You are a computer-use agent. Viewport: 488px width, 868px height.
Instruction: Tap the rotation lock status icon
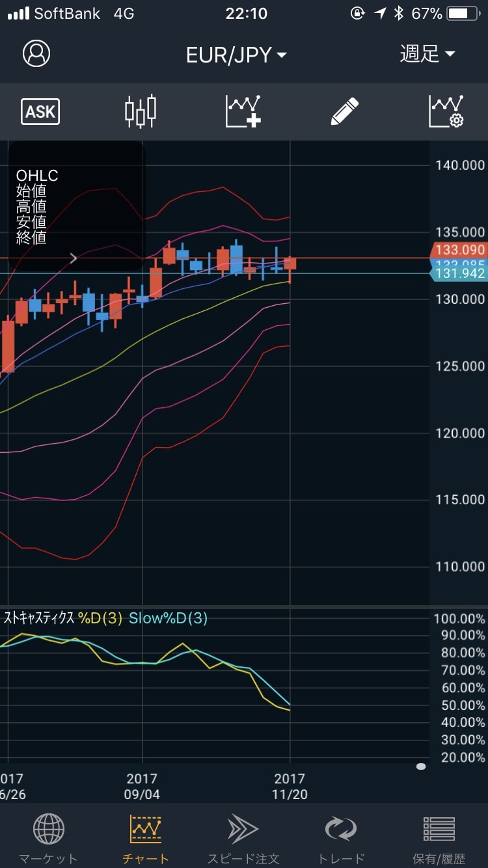pos(357,13)
